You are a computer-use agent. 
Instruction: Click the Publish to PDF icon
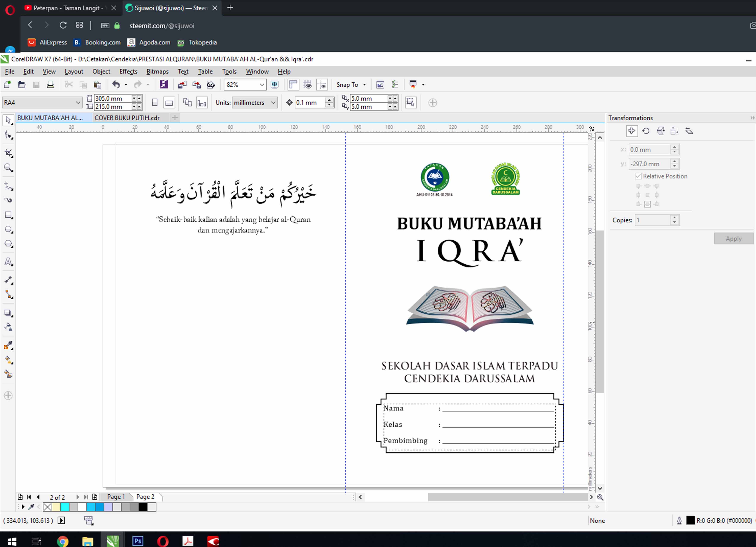click(x=211, y=85)
